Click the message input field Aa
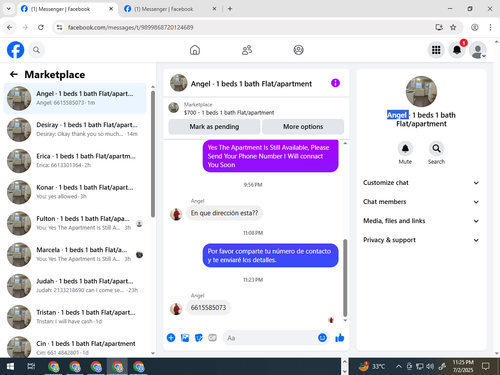 coord(270,338)
